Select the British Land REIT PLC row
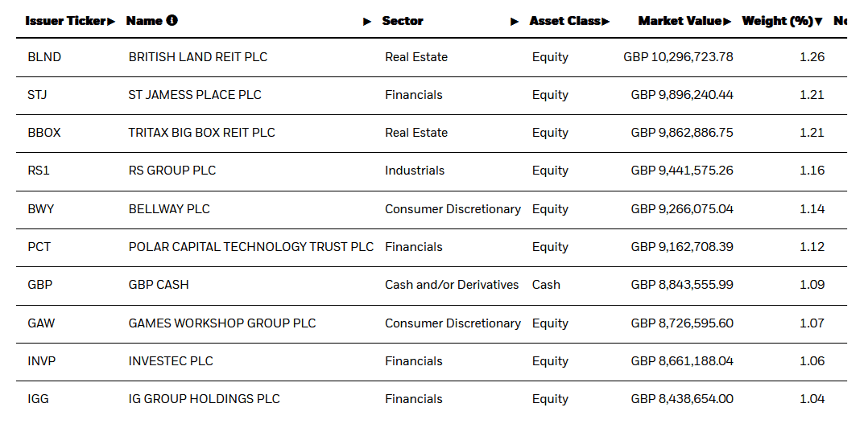 (198, 57)
